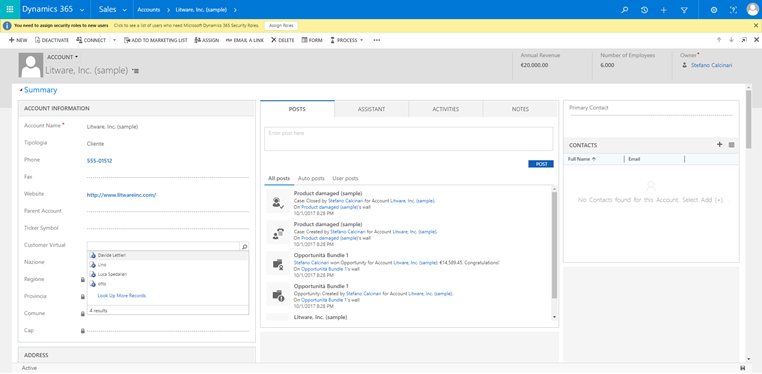Select Davide Lettieri from lookup results
This screenshot has width=762, height=374.
168,255
